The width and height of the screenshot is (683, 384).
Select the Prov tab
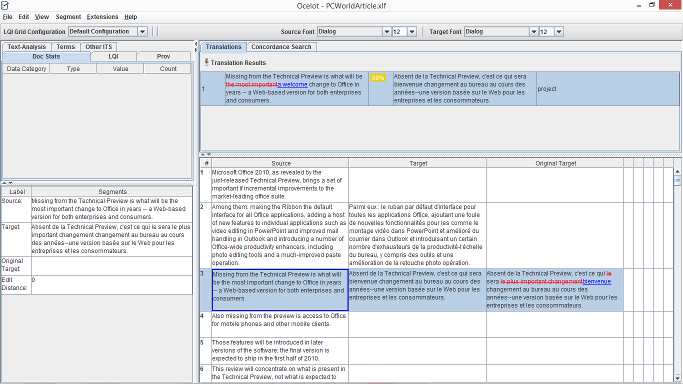[163, 57]
